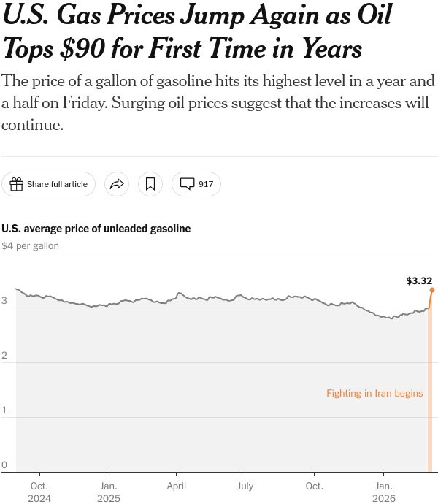Image resolution: width=438 pixels, height=504 pixels.
Task: Click the speech bubble comments icon
Action: [x=187, y=184]
